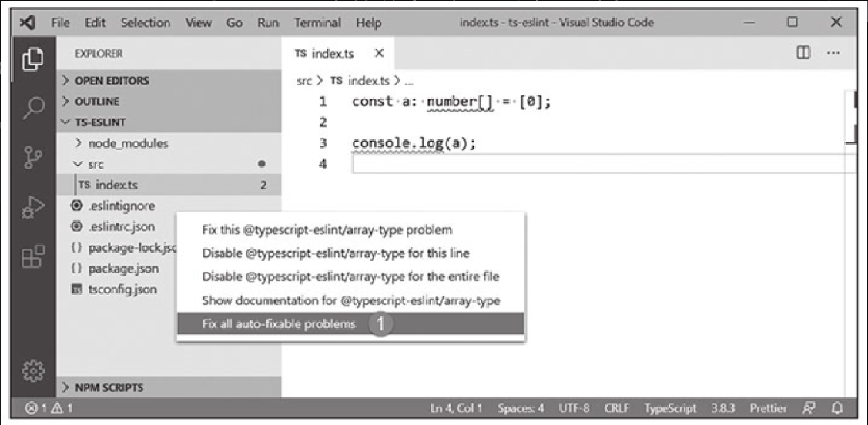Open the package-lock.json file
The width and height of the screenshot is (868, 425).
coord(124,247)
